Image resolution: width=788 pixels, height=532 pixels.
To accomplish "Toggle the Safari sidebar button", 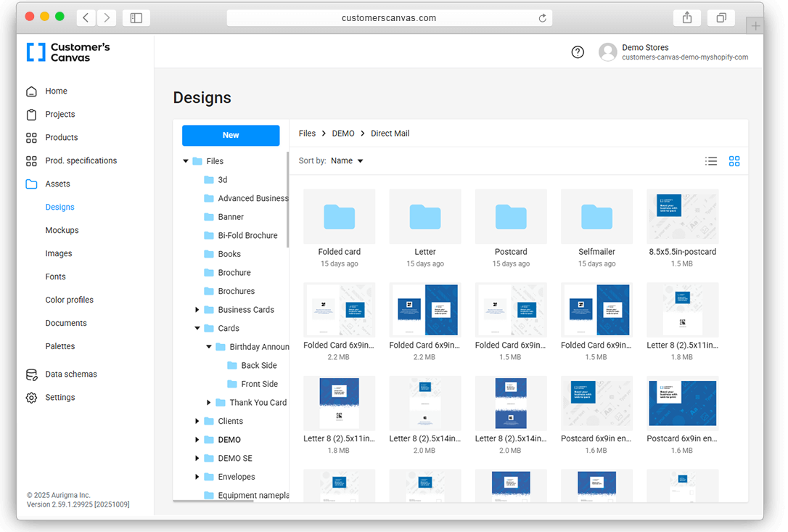I will coord(136,17).
